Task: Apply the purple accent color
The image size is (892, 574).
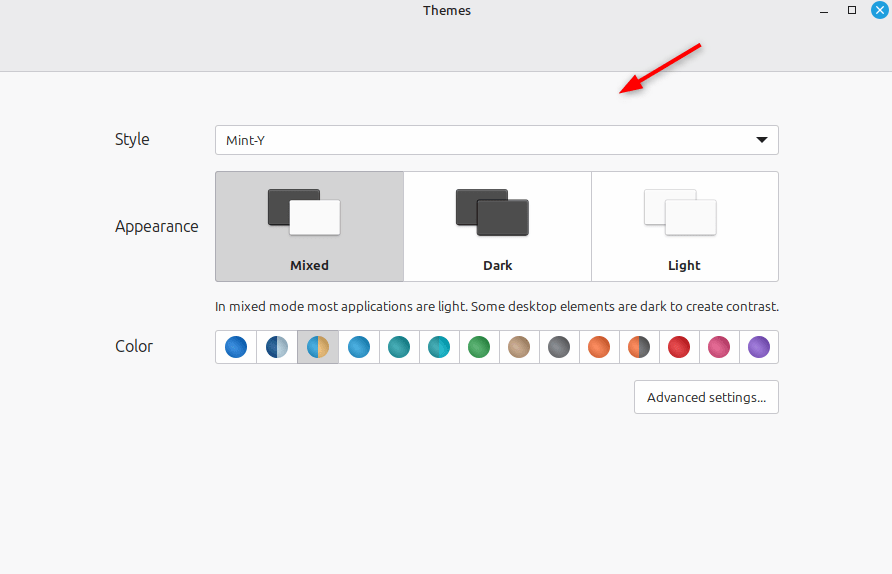Action: (x=759, y=347)
